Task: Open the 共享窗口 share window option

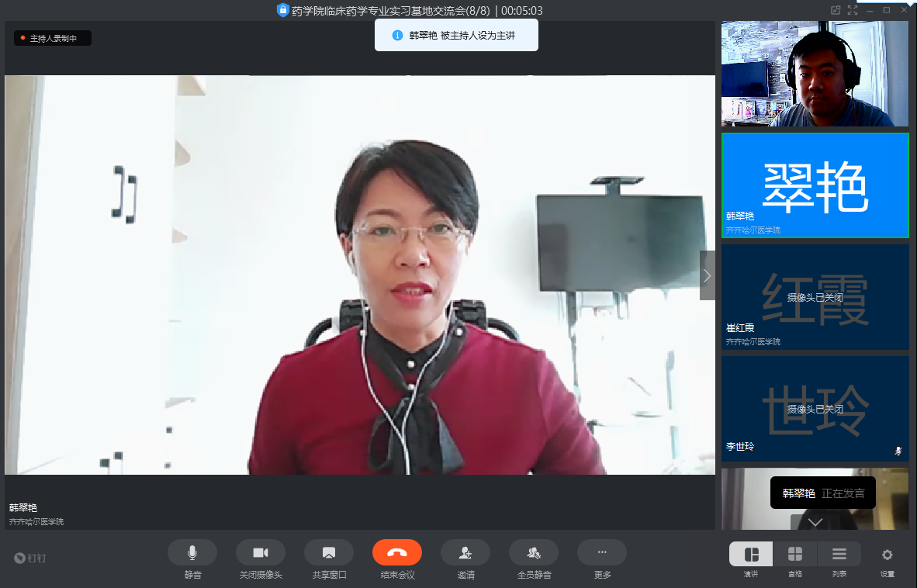Action: click(x=329, y=552)
